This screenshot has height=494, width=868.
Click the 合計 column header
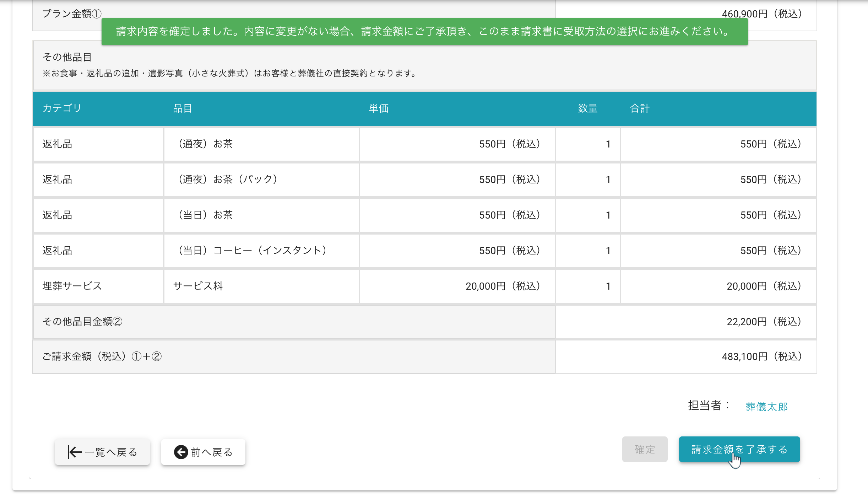coord(640,108)
